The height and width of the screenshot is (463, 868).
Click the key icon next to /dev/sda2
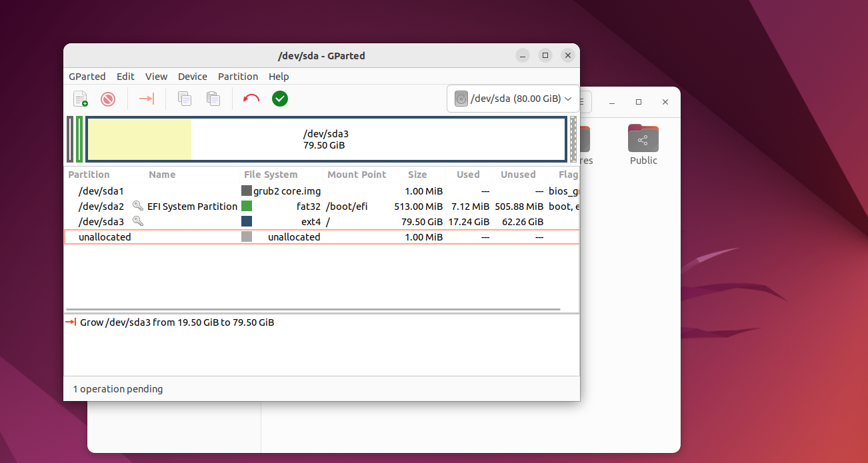[138, 206]
